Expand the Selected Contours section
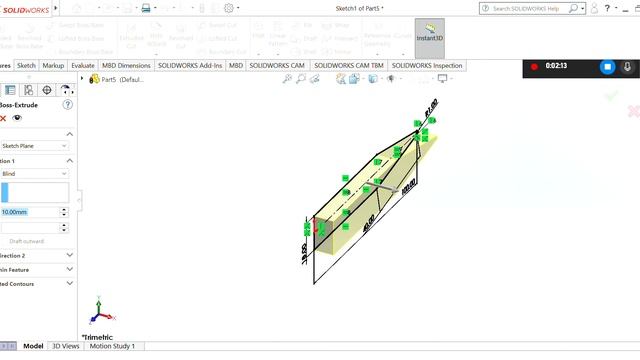This screenshot has width=640, height=360. [x=70, y=283]
